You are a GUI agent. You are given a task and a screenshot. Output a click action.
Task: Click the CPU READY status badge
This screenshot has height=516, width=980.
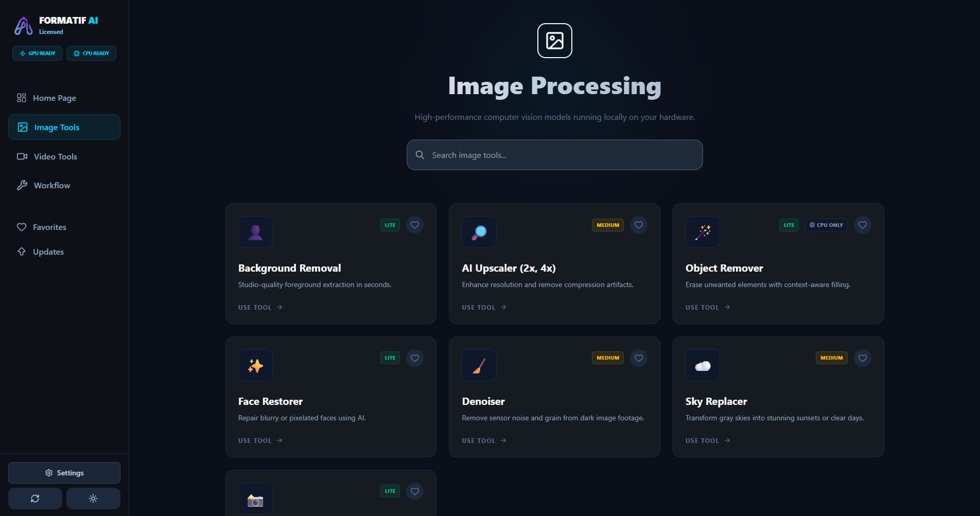click(91, 54)
